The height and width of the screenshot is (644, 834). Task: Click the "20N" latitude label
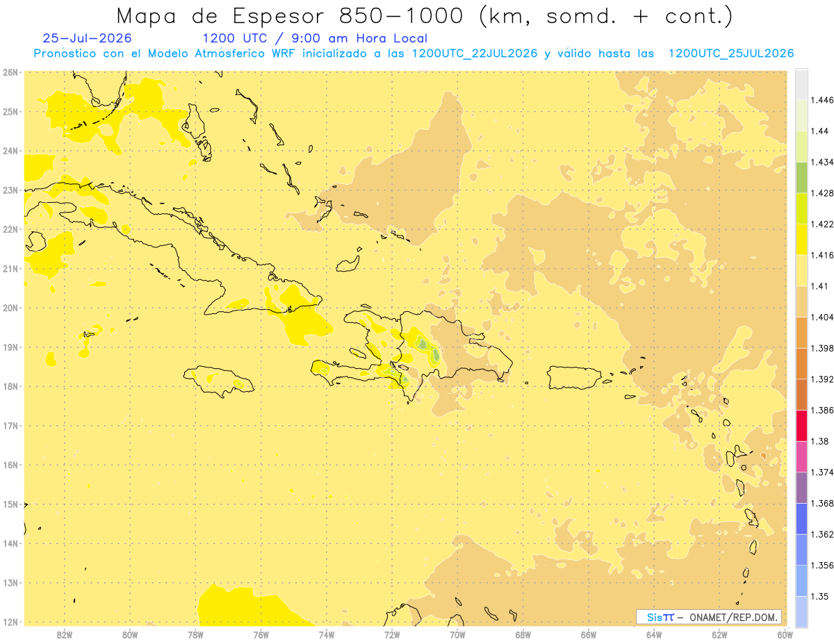tap(10, 308)
